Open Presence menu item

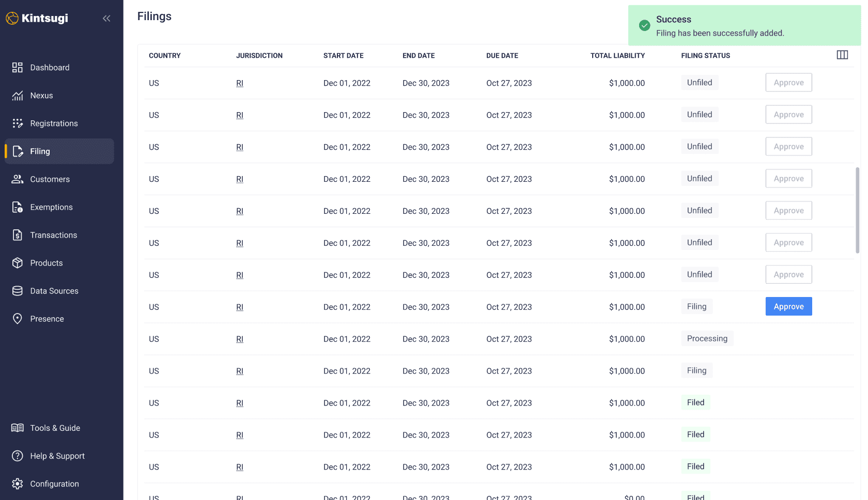[59, 319]
